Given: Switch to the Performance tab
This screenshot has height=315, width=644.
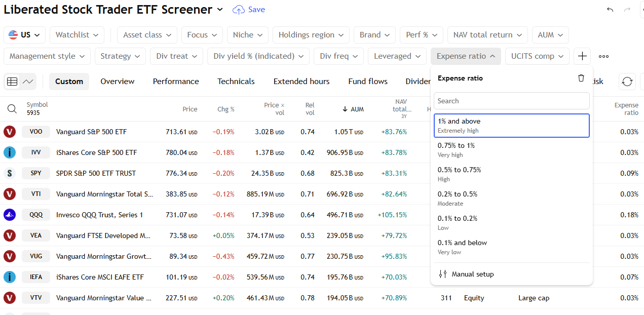Looking at the screenshot, I should pos(176,82).
